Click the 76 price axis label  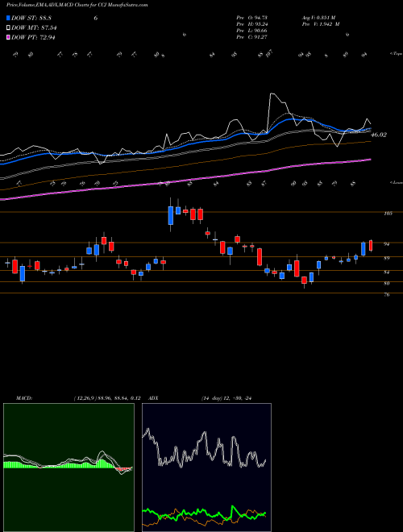tap(386, 295)
